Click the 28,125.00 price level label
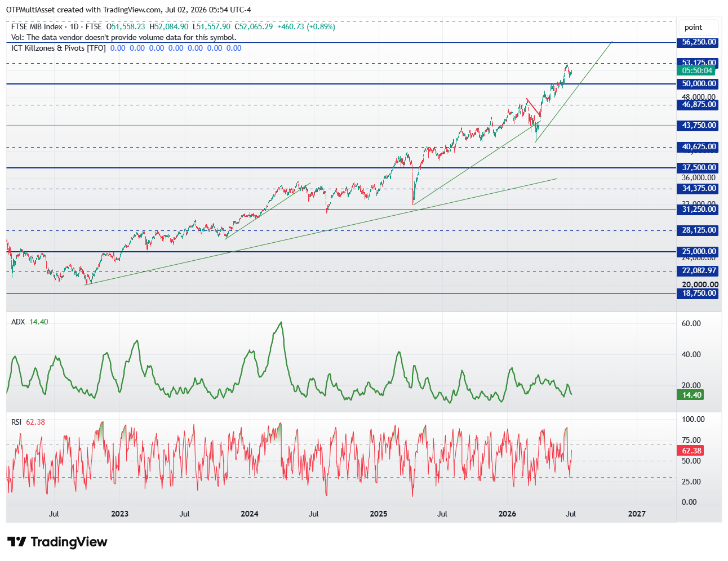The image size is (728, 561). coord(699,230)
